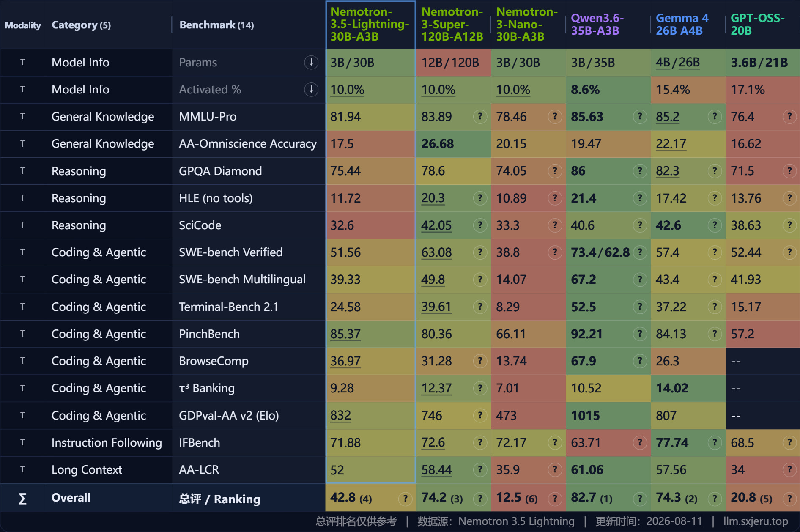Viewport: 800px width, 532px height.
Task: Open the Category (5) column filter
Action: click(81, 25)
